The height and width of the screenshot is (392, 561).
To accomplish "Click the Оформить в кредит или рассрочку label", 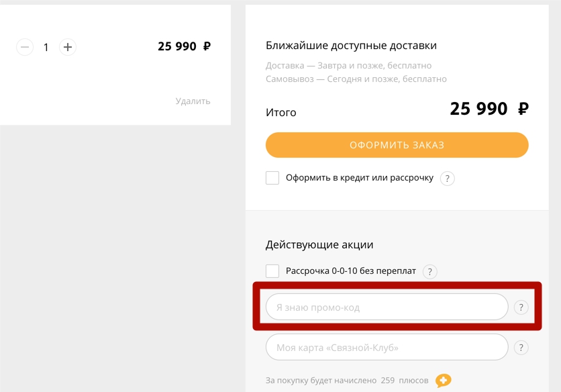I will point(360,178).
